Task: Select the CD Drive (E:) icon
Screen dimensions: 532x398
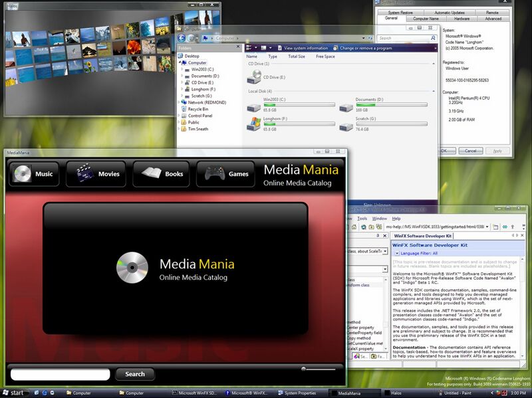Action: [x=254, y=77]
